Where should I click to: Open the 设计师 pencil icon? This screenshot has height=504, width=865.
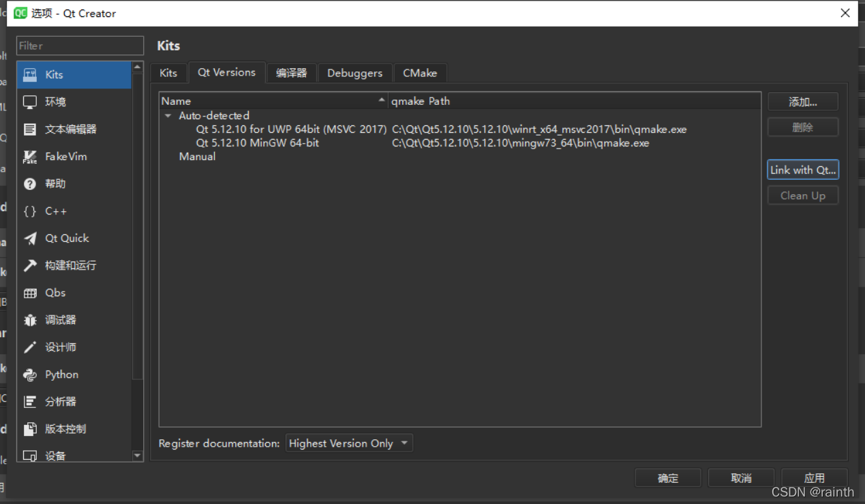pos(30,347)
